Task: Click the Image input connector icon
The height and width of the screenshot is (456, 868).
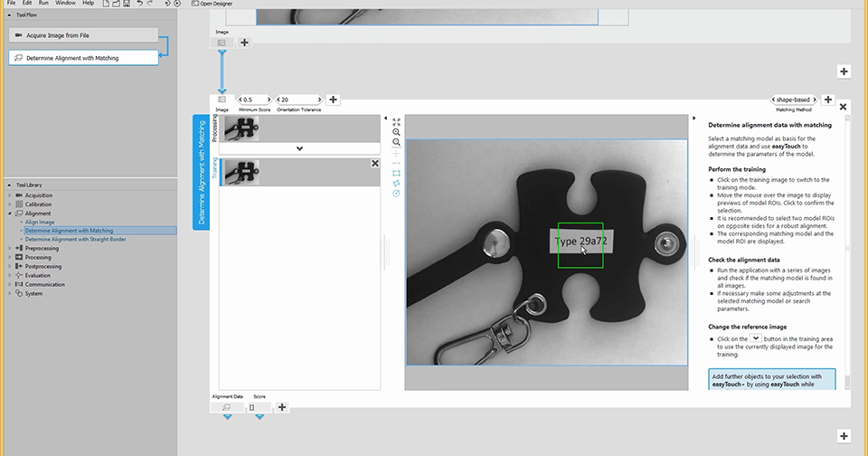Action: (x=222, y=100)
